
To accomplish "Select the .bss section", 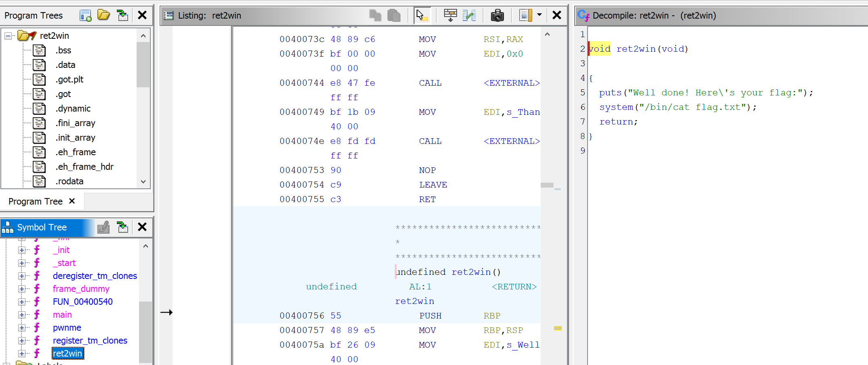I will [63, 50].
